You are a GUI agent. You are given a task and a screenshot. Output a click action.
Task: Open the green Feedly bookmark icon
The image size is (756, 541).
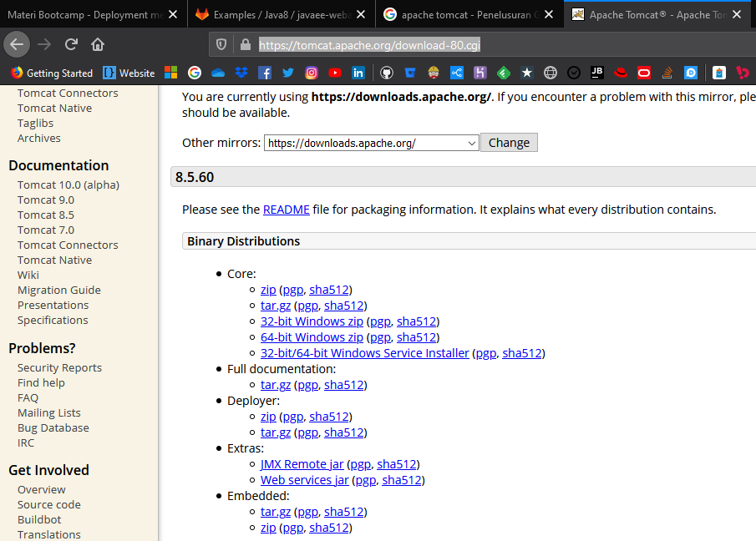coord(504,73)
